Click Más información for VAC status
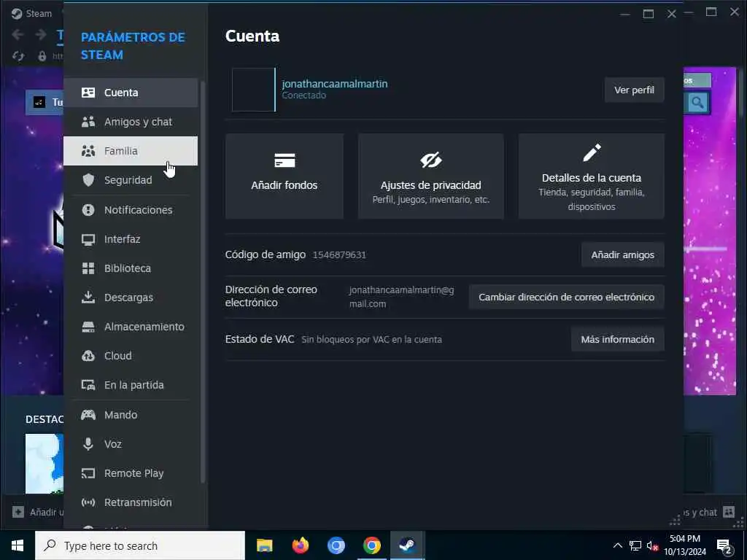747x560 pixels. (617, 340)
